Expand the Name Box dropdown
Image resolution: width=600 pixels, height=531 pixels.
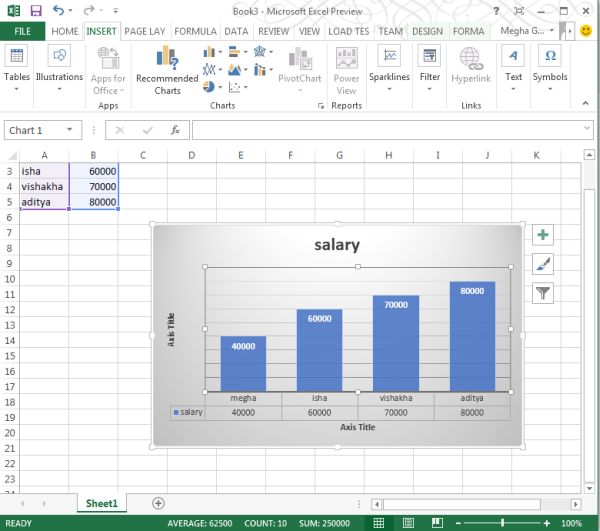[x=70, y=130]
